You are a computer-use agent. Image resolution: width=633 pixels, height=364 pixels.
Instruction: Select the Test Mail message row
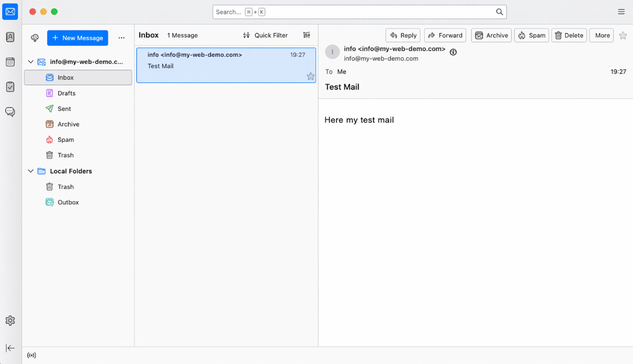click(x=226, y=65)
